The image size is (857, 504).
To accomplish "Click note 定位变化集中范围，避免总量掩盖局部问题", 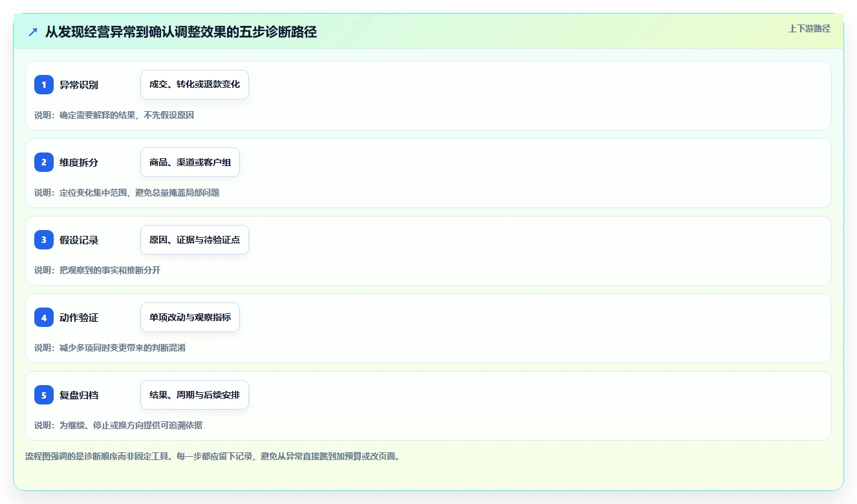I will 140,193.
